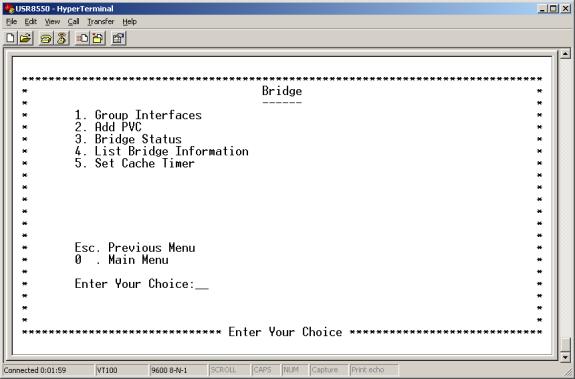Click the Call (phone) toolbar icon
The height and width of the screenshot is (379, 575).
coord(46,38)
